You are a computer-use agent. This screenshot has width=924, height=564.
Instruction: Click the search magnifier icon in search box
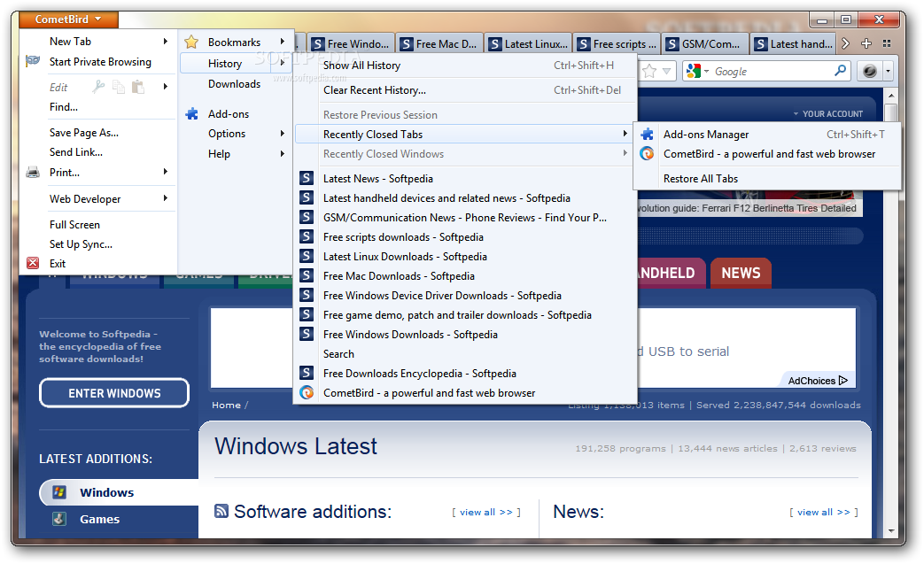(x=841, y=71)
